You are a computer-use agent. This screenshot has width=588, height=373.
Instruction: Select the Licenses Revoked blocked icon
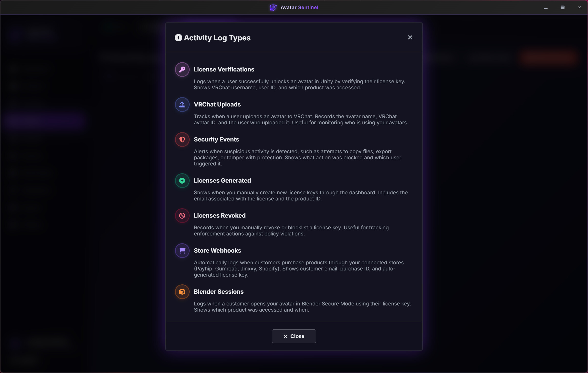coord(182,216)
